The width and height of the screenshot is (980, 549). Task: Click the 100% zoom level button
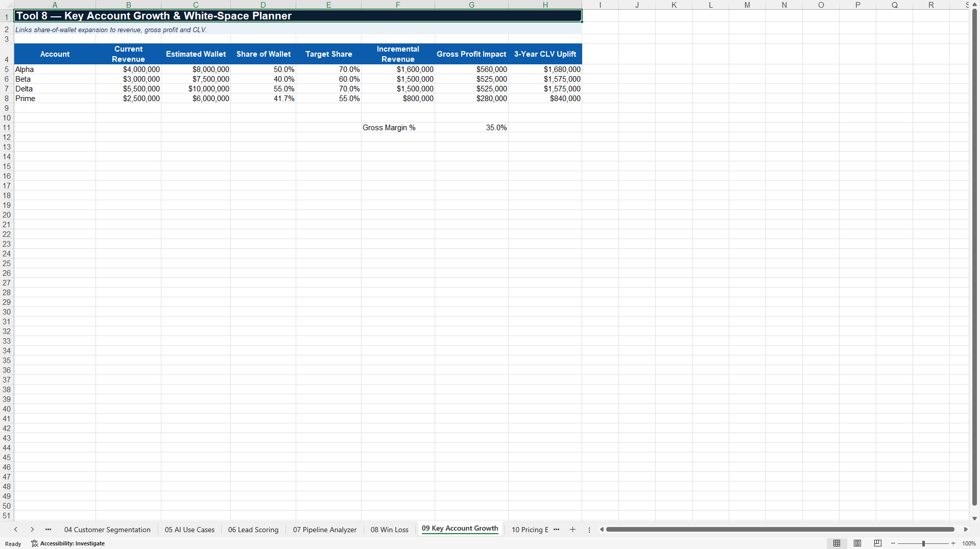[x=969, y=543]
